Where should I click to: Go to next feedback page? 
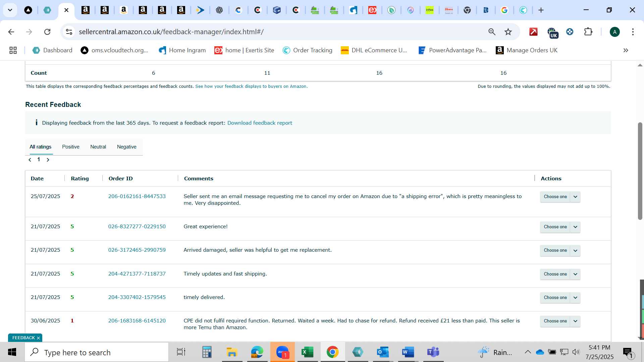[x=48, y=160]
